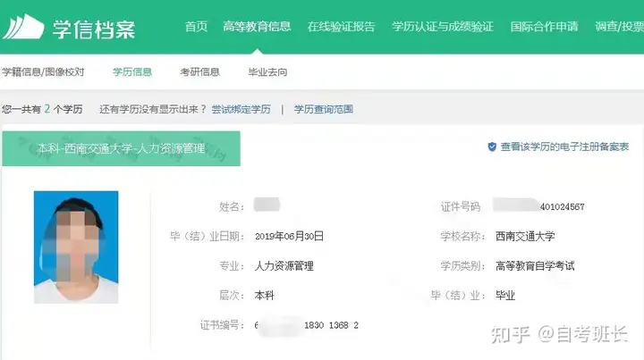644x360 pixels.
Task: Select 国际合作申请 in top navigation
Action: (544, 27)
